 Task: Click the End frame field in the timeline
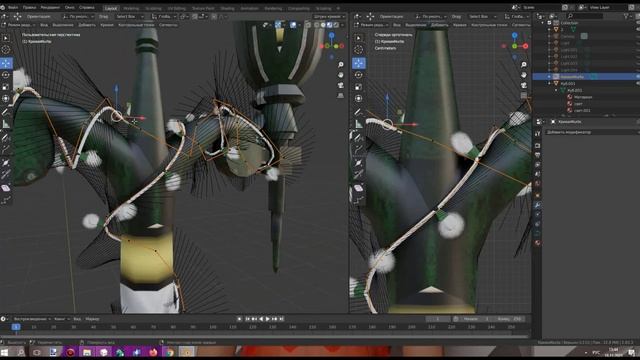[x=509, y=319]
